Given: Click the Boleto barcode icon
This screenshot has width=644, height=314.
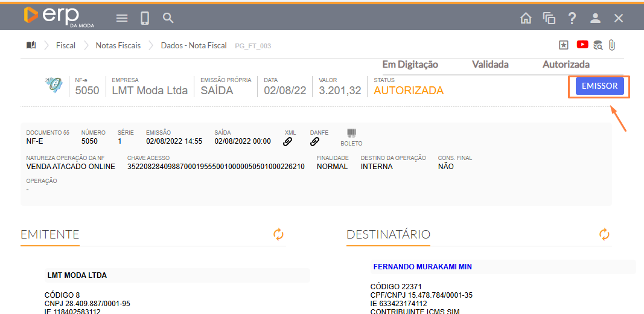Looking at the screenshot, I should pos(351,133).
